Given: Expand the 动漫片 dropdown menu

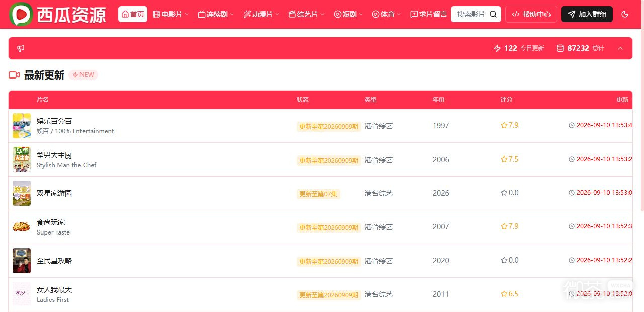Looking at the screenshot, I should pos(261,14).
